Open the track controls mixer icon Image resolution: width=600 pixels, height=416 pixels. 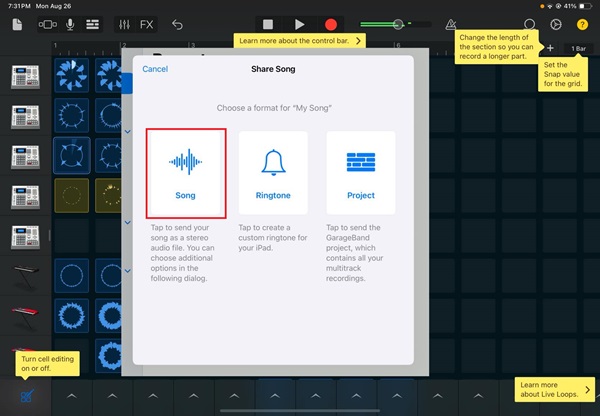[x=124, y=23]
